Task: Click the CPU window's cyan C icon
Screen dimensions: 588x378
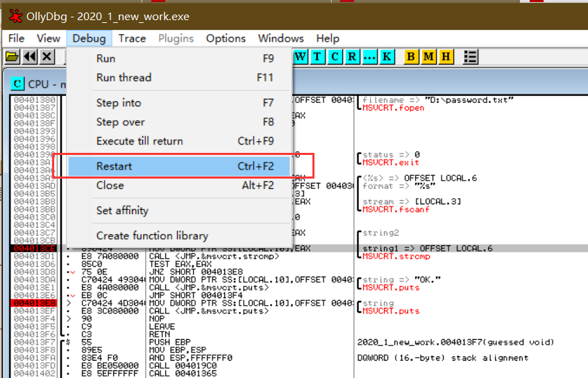Action: pos(17,83)
